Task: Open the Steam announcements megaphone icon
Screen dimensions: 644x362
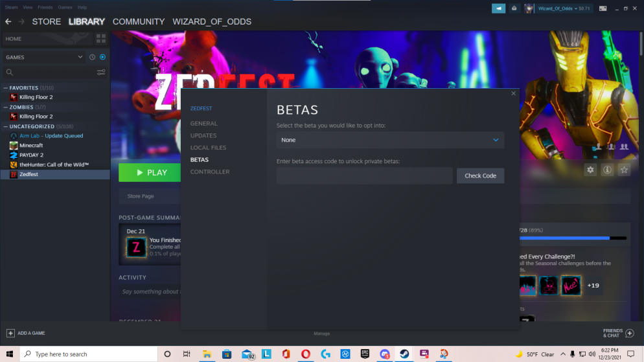Action: coord(499,8)
